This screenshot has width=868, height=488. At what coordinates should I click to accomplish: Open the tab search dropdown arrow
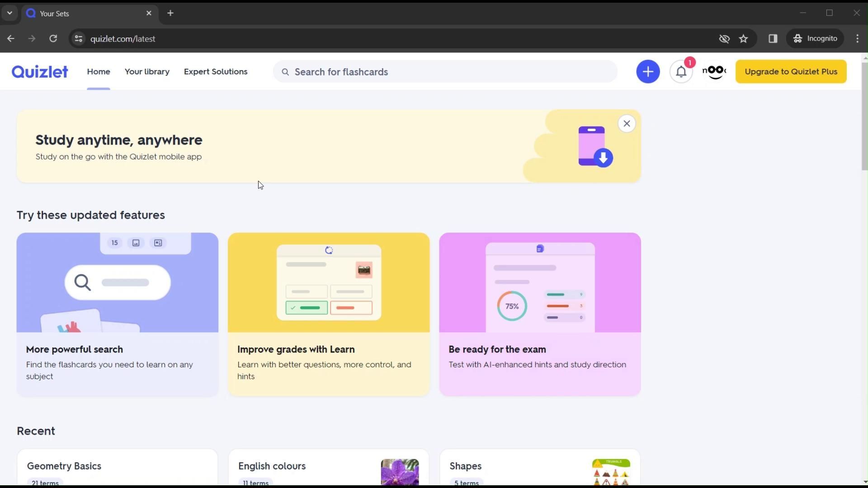point(9,13)
